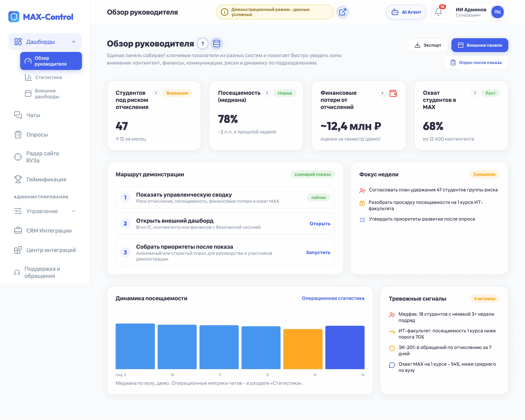525x420 pixels.
Task: Open Статистика sidebar item
Action: [51, 77]
